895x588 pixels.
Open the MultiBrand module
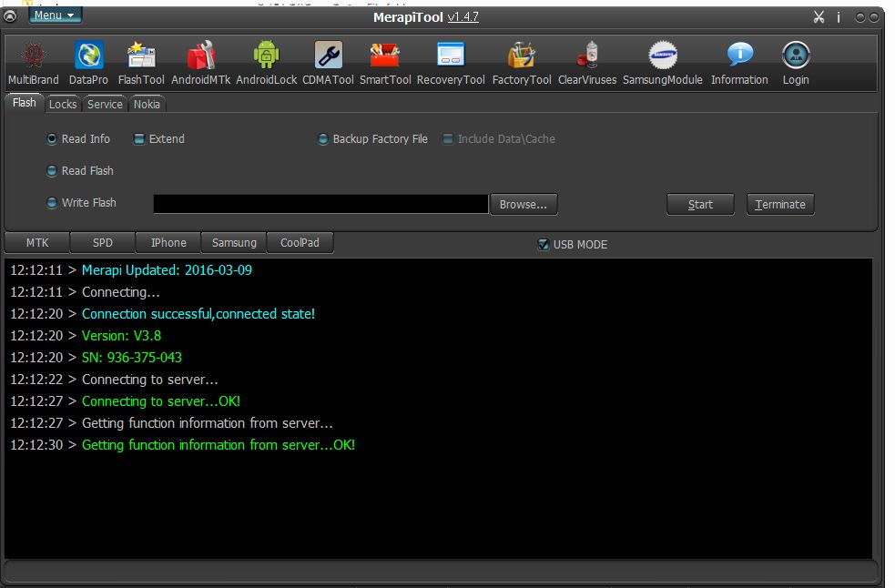pyautogui.click(x=33, y=63)
